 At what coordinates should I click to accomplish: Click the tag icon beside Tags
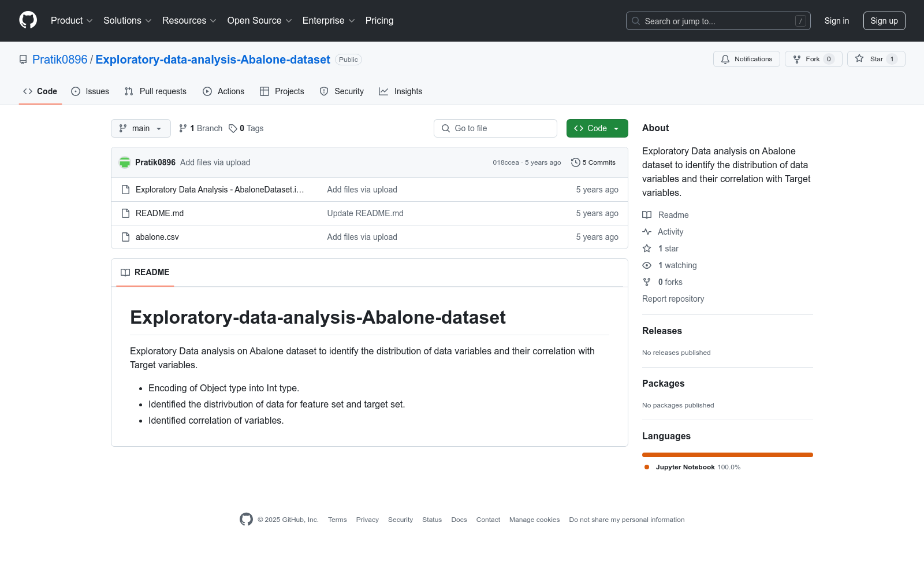click(x=233, y=128)
